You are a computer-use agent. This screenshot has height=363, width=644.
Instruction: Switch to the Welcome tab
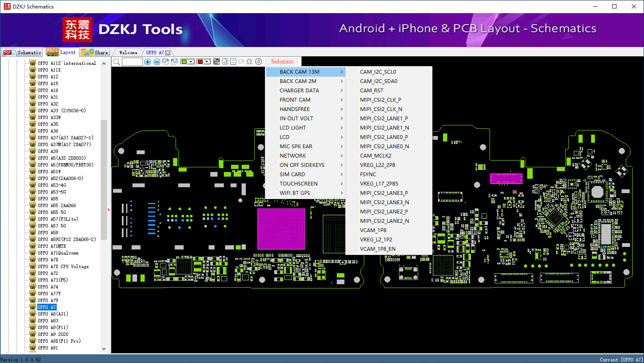128,53
